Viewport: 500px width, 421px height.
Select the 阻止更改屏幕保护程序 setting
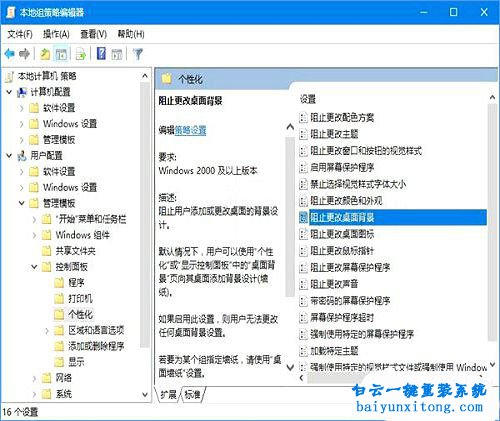coord(350,267)
